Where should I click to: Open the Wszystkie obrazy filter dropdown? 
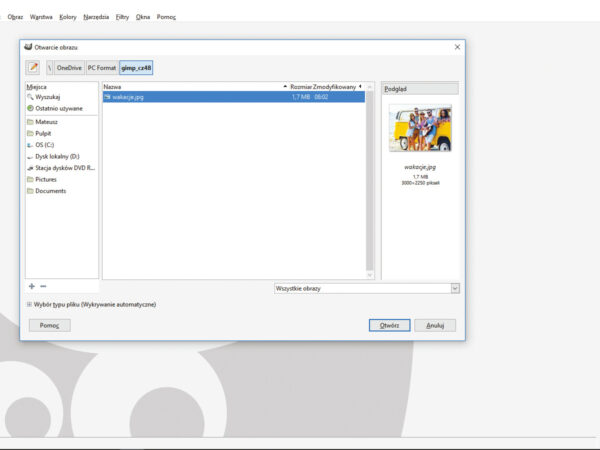click(x=366, y=288)
